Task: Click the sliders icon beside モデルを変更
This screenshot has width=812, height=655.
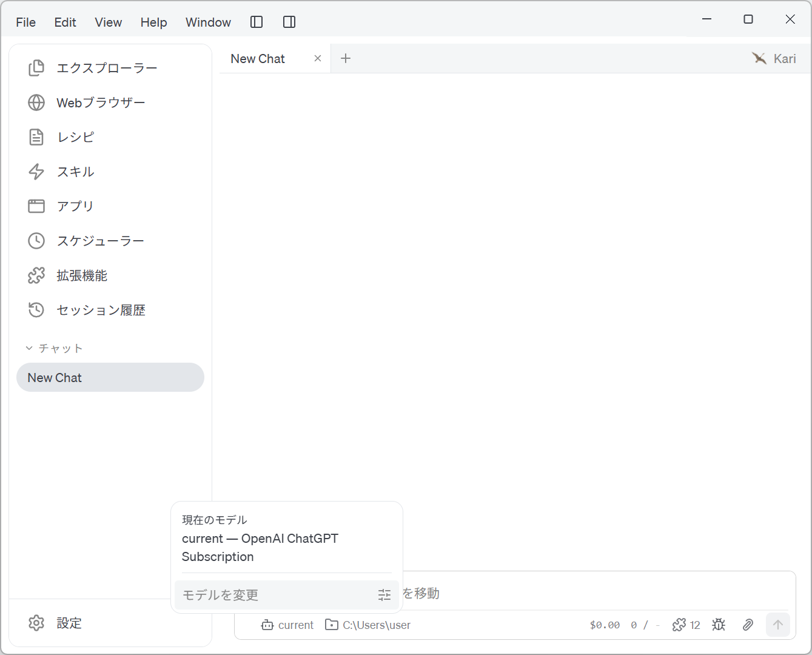Action: (384, 595)
